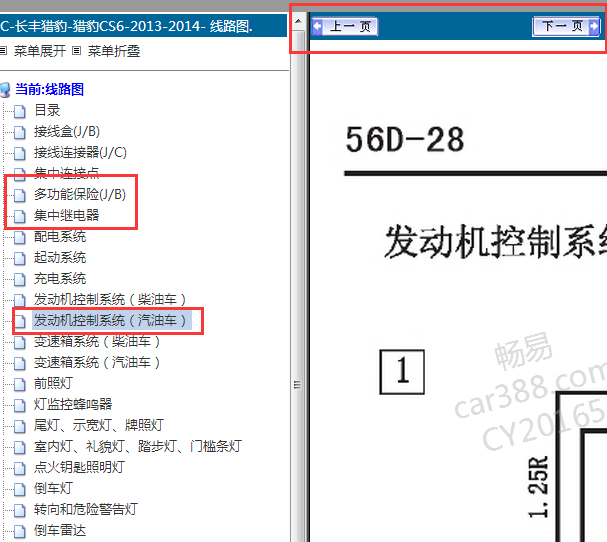The height and width of the screenshot is (542, 607).
Task: Open 室内灯、礼貌灯、踏步灯、门槛条灯 diagram
Action: [x=138, y=446]
